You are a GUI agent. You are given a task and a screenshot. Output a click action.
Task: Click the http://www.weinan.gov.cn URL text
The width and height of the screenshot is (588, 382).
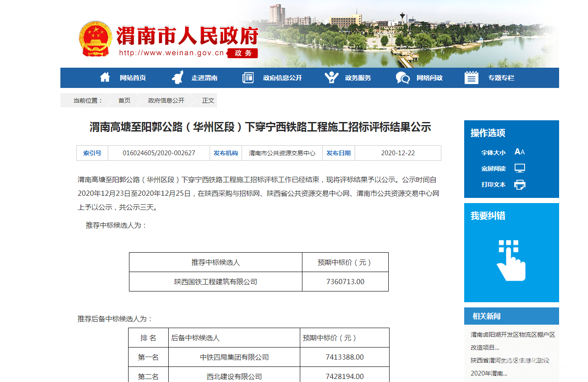(171, 53)
